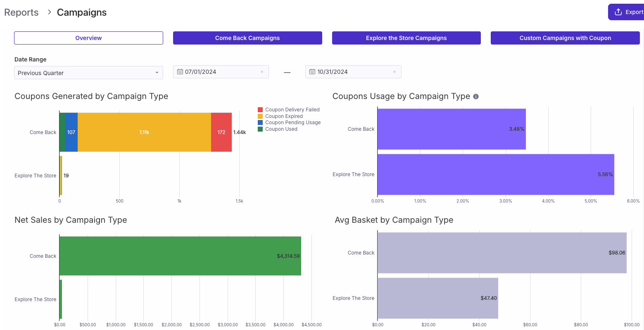This screenshot has width=644, height=330.
Task: Clear the 07/01/2024 start date
Action: (x=262, y=72)
